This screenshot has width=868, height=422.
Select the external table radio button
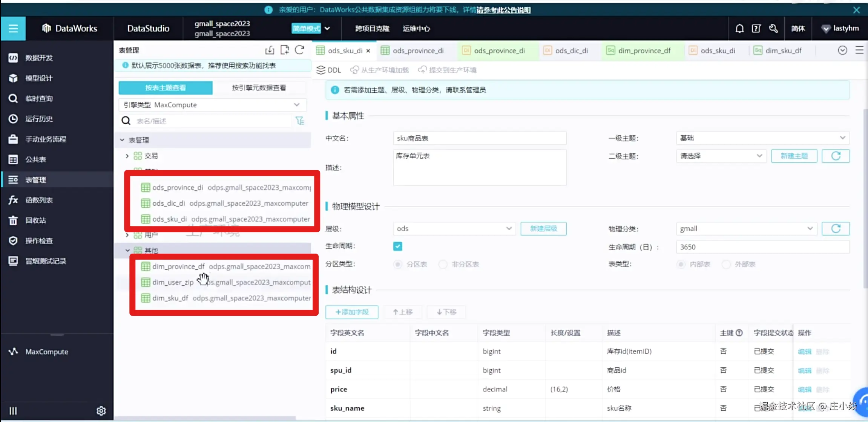click(x=726, y=265)
